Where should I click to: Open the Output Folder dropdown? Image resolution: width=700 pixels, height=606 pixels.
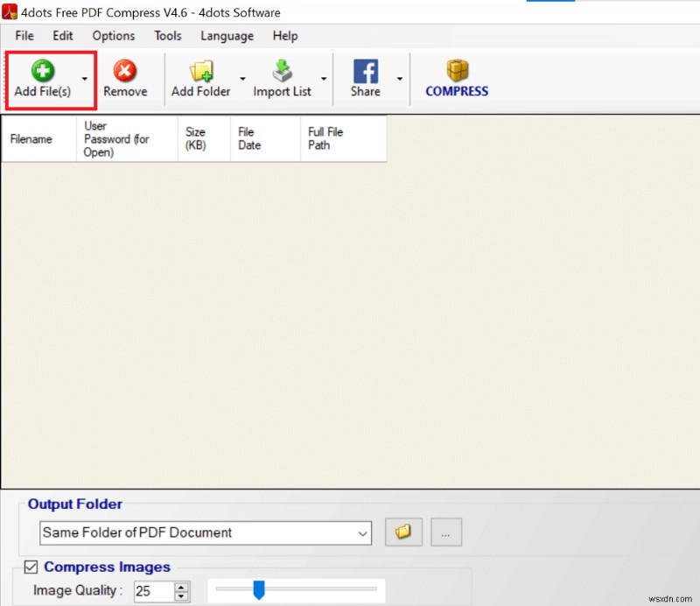coord(363,532)
